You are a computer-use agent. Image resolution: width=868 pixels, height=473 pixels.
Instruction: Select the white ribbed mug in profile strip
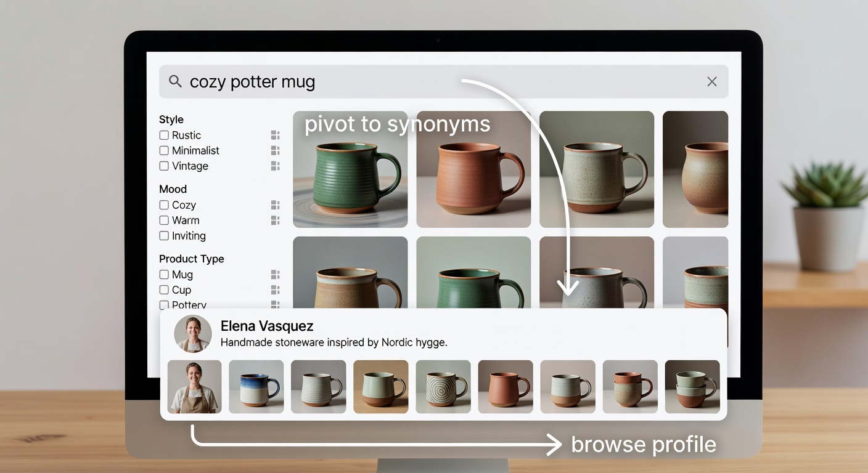click(319, 387)
